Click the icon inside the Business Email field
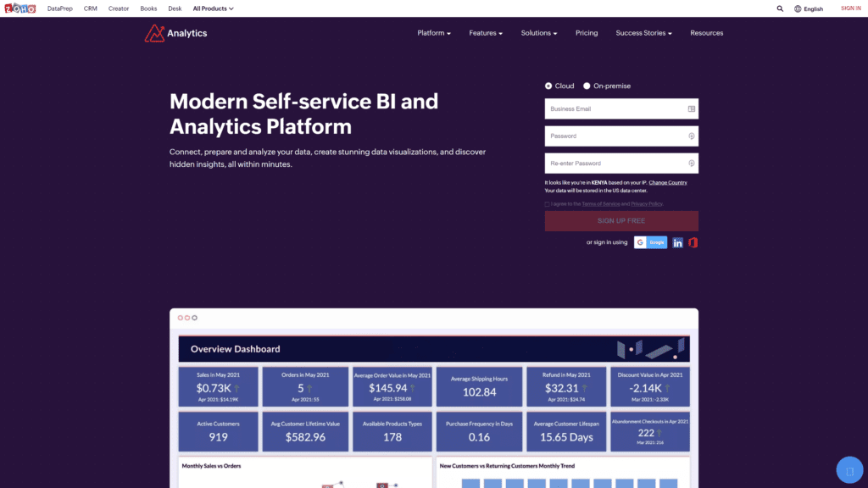This screenshot has width=868, height=488. point(692,109)
